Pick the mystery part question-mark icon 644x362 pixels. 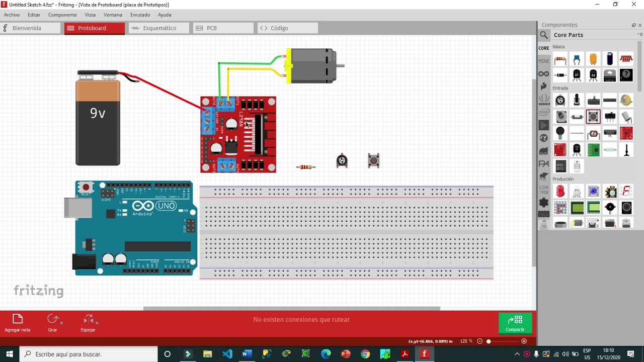click(x=626, y=75)
